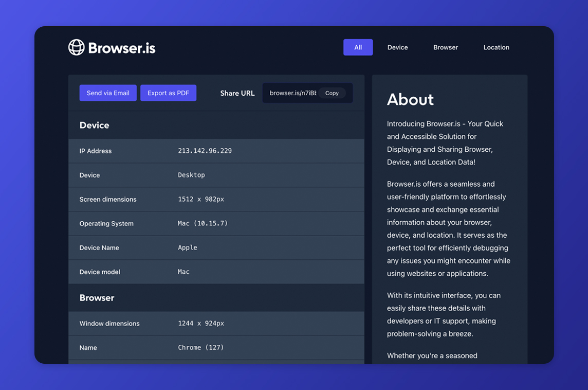
Task: Click the Name row label
Action: 88,348
